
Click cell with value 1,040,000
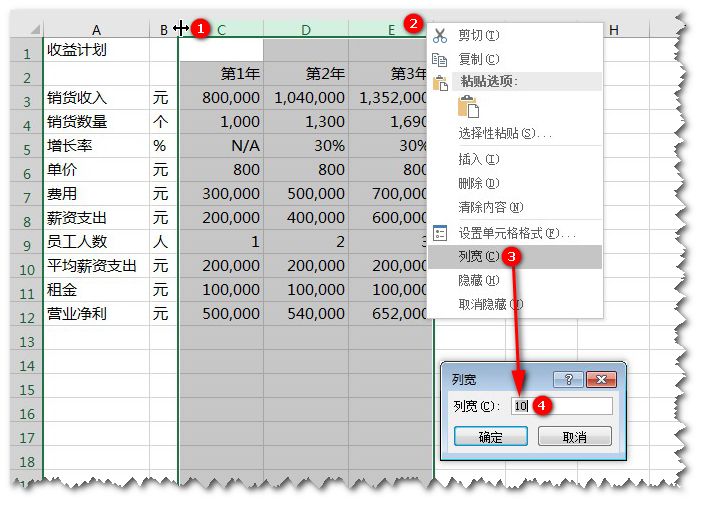(x=306, y=97)
